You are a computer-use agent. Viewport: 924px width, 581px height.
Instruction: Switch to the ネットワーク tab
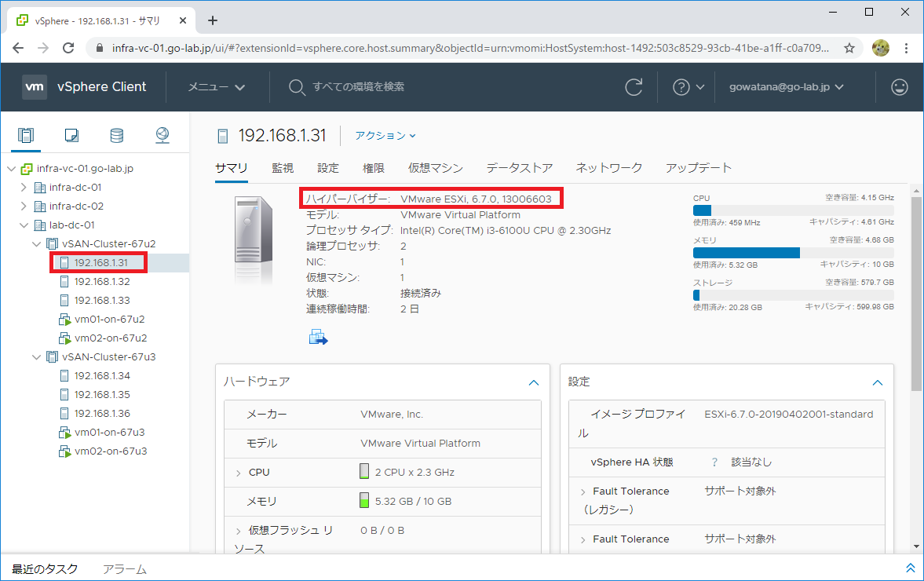tap(609, 169)
